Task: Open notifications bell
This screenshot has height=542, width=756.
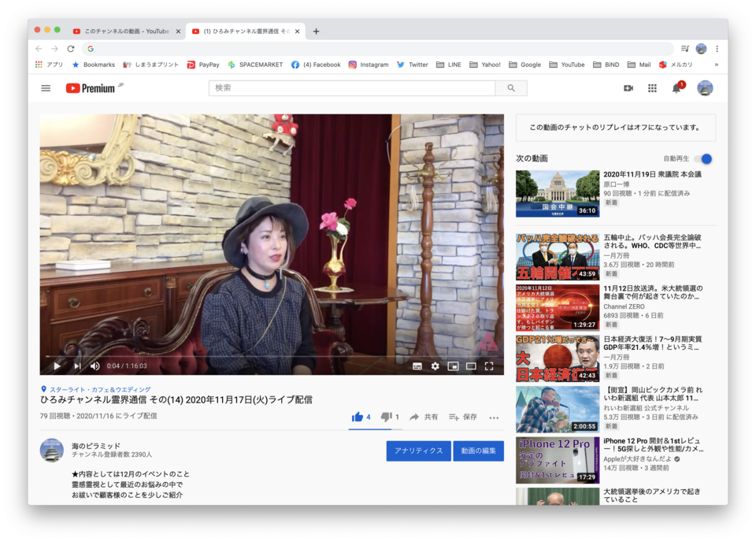Action: tap(676, 88)
